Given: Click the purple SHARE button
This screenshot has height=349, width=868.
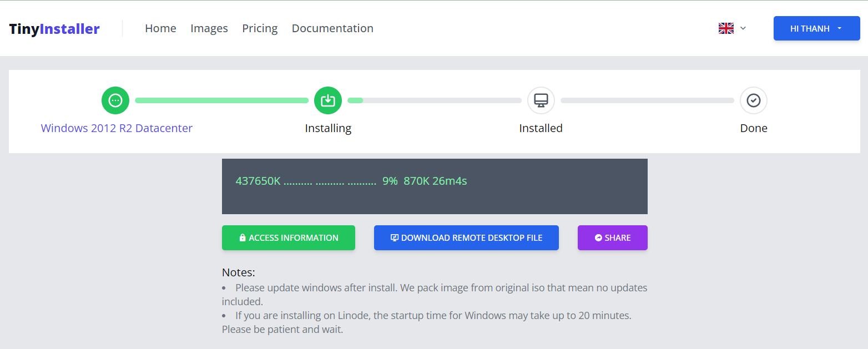Looking at the screenshot, I should (x=613, y=237).
